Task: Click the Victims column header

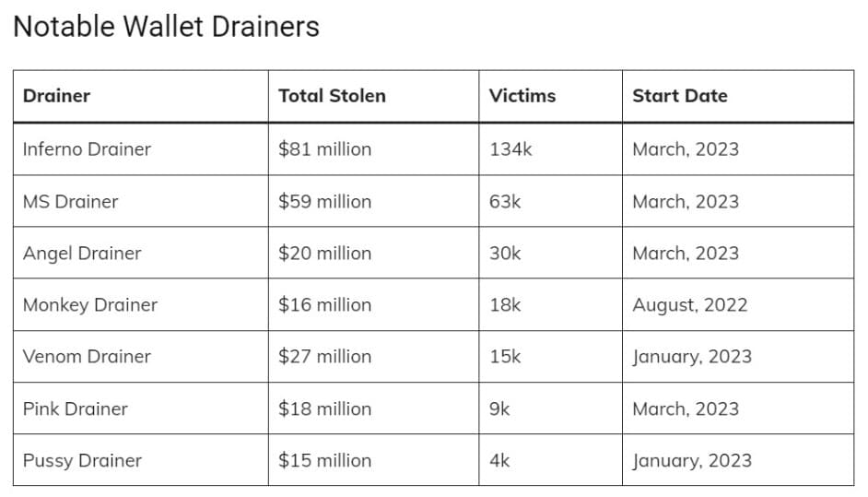Action: (522, 96)
